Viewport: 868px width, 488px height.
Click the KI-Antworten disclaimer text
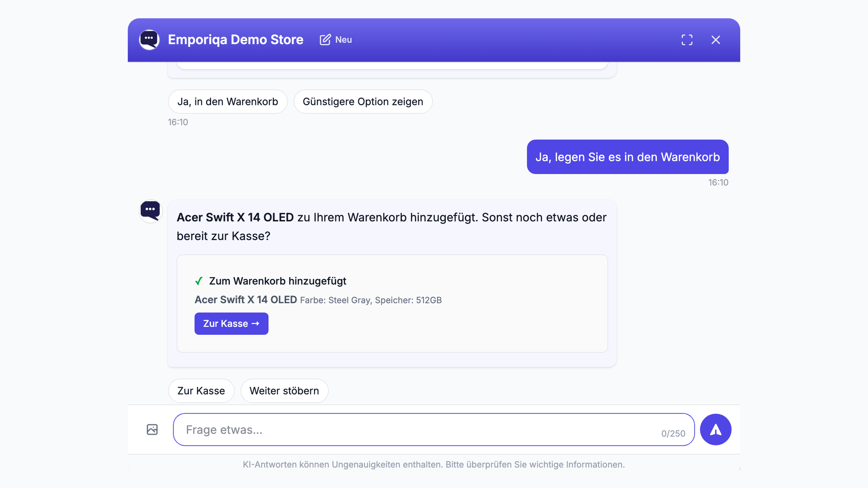point(434,465)
